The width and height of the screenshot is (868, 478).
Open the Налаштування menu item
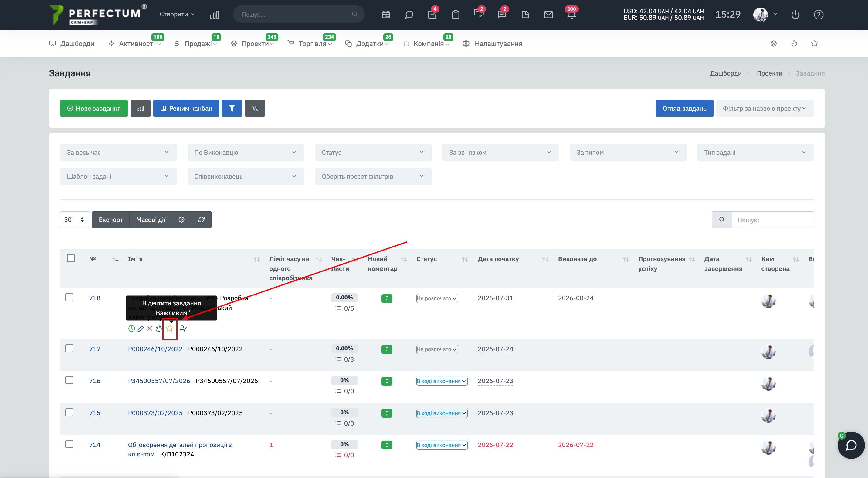pyautogui.click(x=492, y=44)
